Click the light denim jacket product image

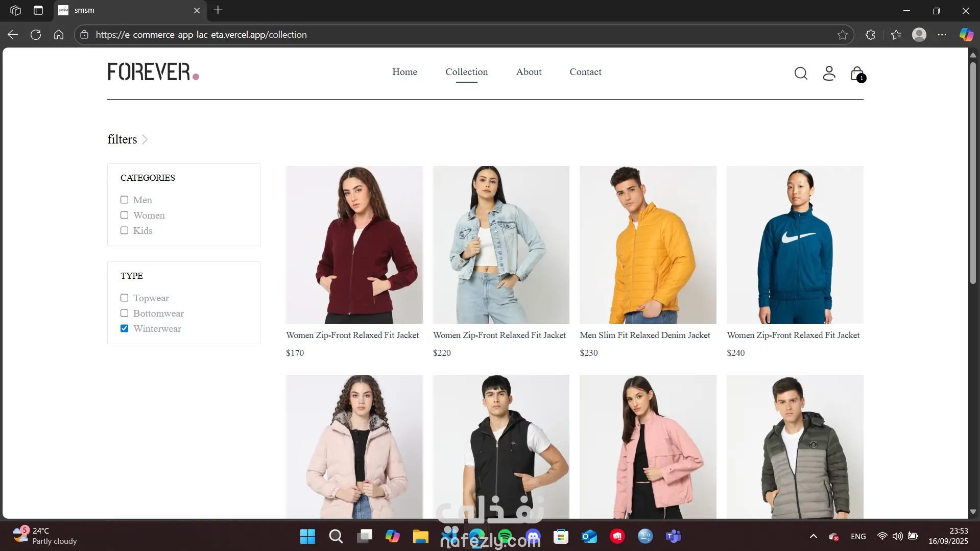coord(501,245)
